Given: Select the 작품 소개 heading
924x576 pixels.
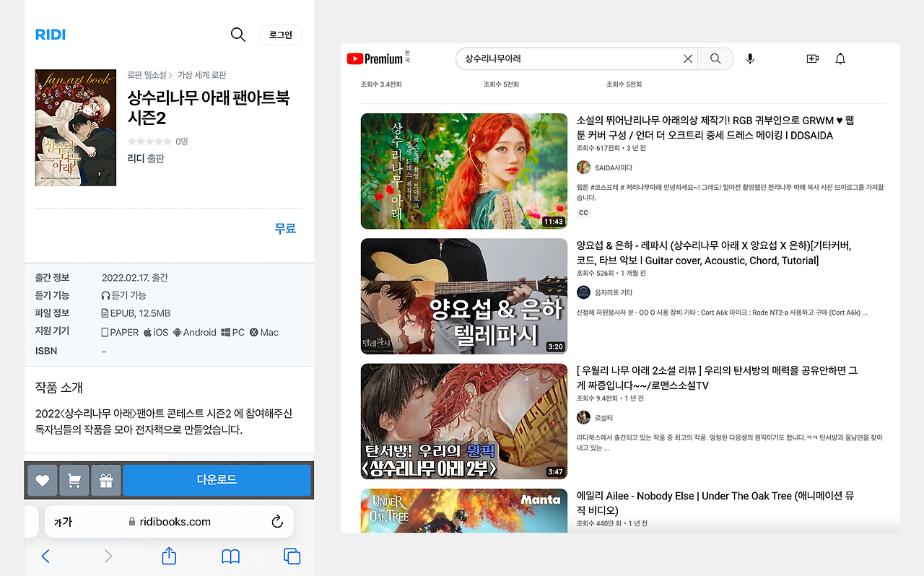Looking at the screenshot, I should (59, 388).
